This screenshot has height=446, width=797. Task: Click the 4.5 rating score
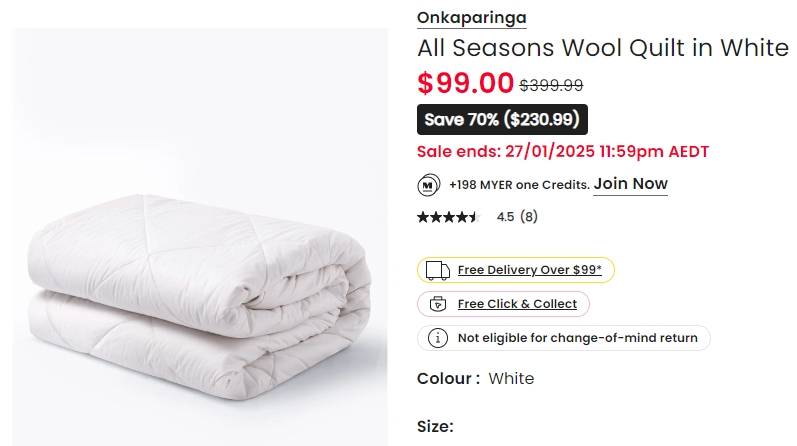tap(505, 217)
